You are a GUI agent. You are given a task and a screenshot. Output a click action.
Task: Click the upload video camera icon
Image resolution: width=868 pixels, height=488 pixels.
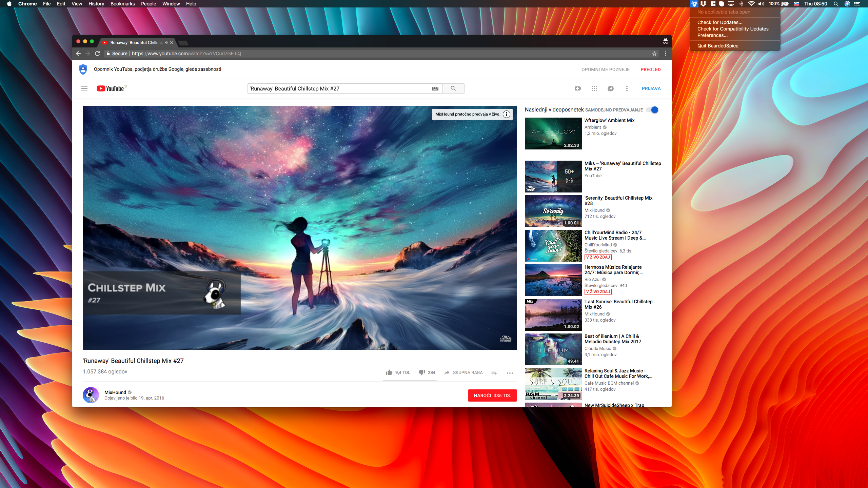578,88
